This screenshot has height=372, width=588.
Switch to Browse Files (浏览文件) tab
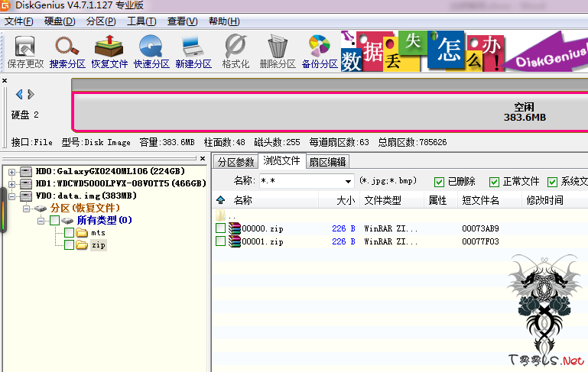coord(281,160)
